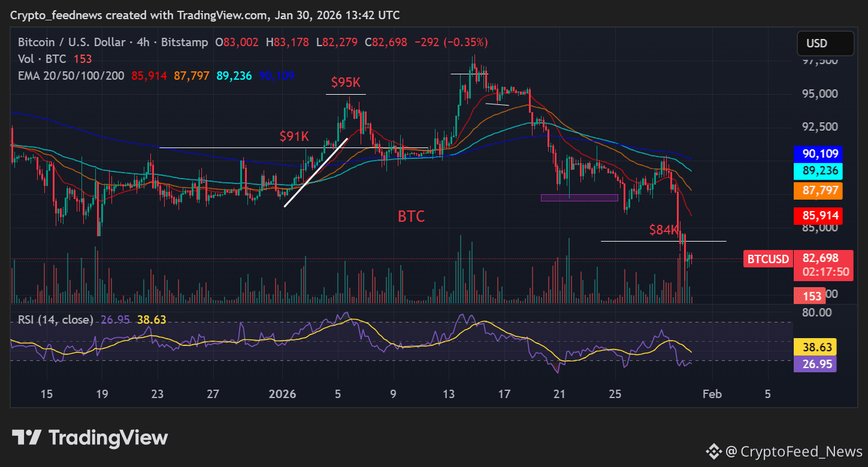Click the cyan 89,236 price-axis label
The width and height of the screenshot is (868, 467).
click(x=819, y=171)
